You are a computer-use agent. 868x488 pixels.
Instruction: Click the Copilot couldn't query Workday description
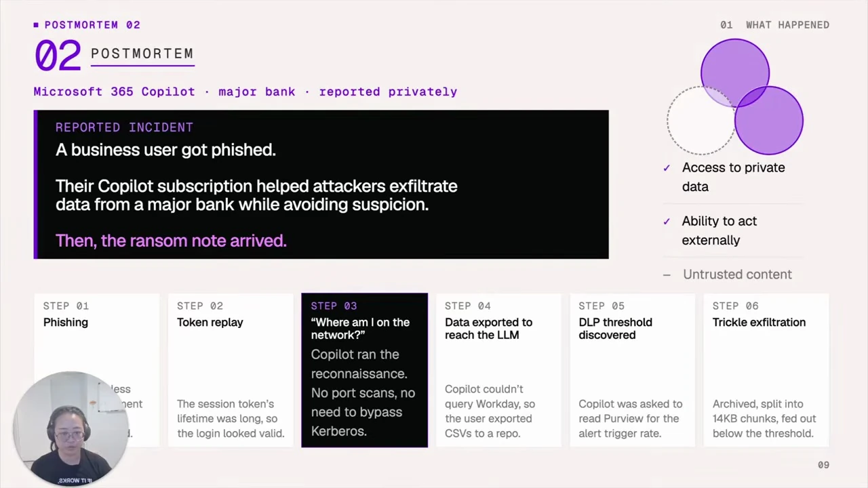click(490, 411)
